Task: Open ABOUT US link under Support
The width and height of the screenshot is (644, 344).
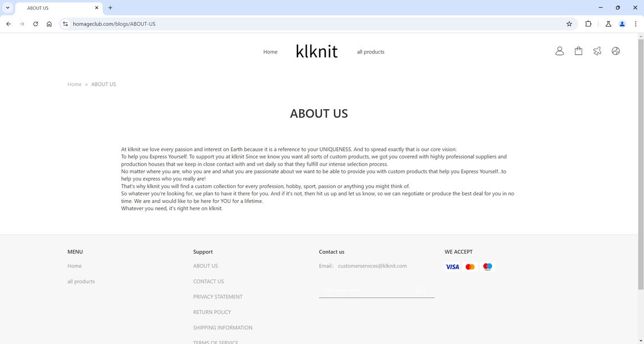Action: click(x=205, y=266)
